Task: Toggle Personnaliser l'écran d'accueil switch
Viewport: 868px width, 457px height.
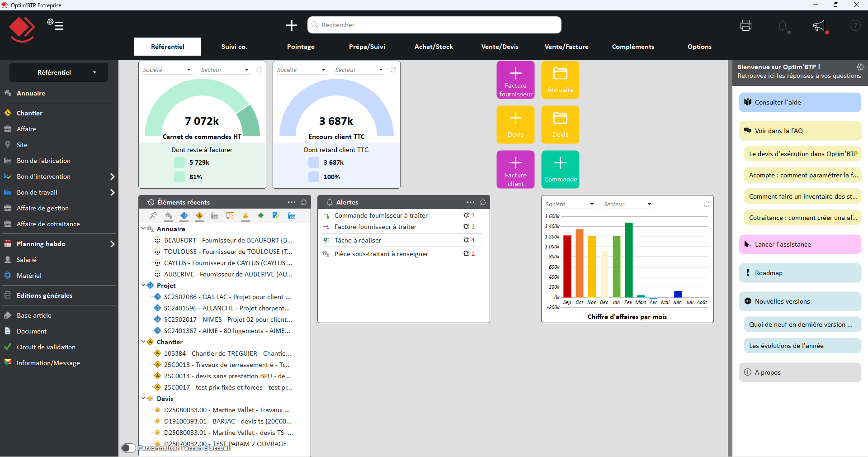Action: 128,448
